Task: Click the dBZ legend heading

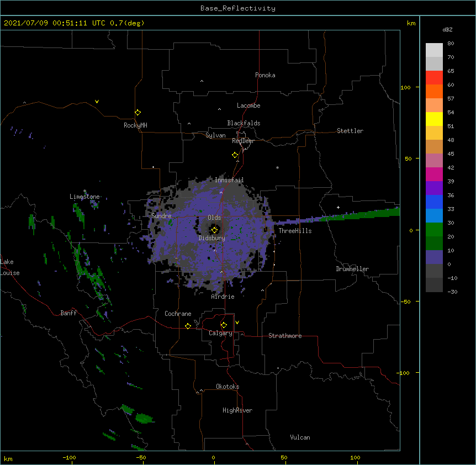Action: coord(447,29)
